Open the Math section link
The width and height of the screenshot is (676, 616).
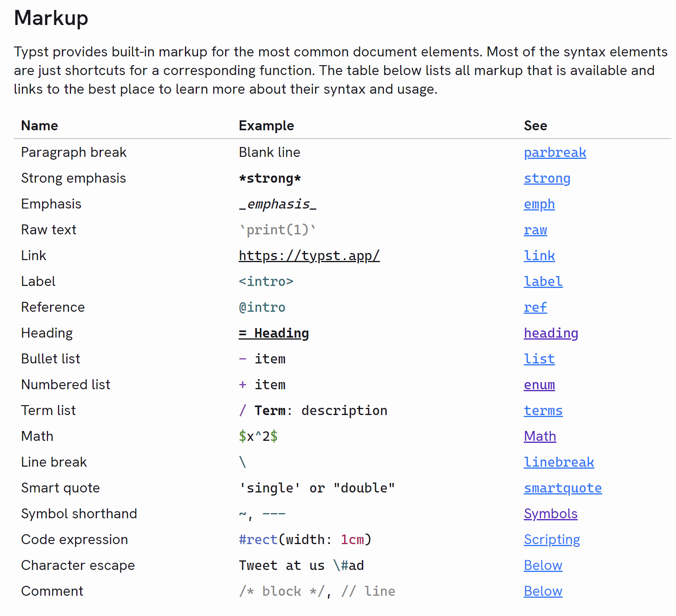pos(539,436)
